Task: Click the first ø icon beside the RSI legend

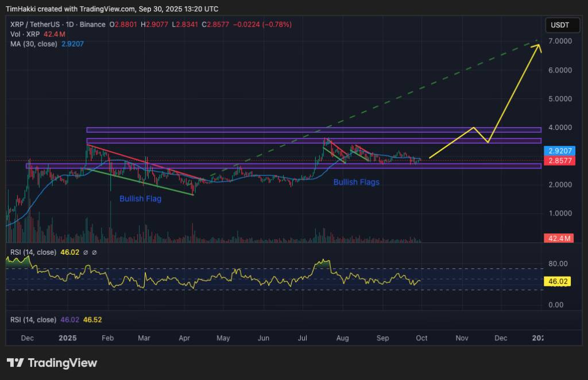Action: 85,252
